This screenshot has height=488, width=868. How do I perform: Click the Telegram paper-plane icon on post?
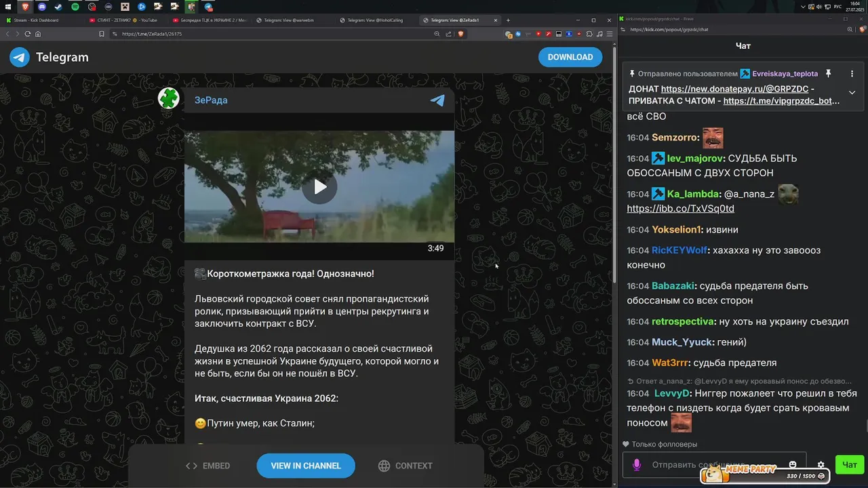point(438,100)
